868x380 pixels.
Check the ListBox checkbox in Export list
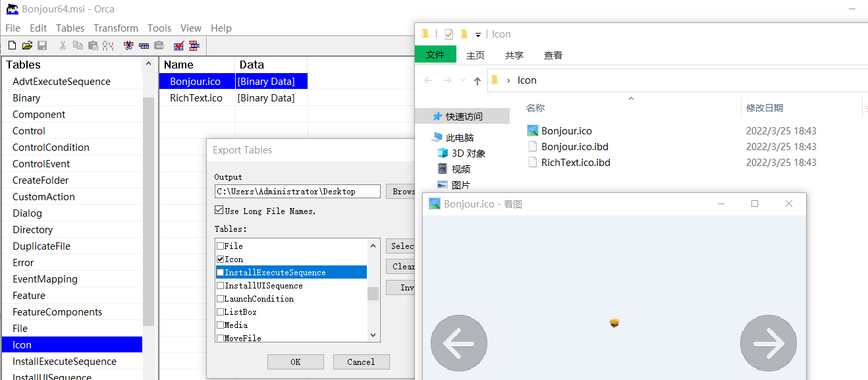tap(220, 312)
